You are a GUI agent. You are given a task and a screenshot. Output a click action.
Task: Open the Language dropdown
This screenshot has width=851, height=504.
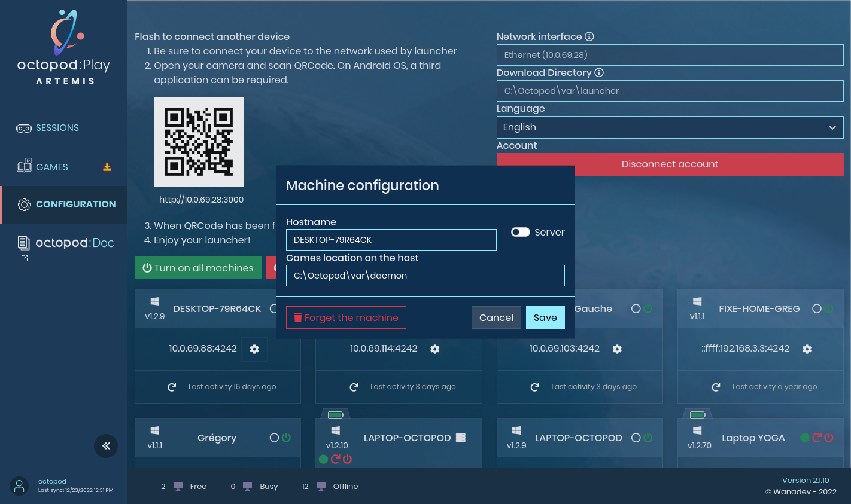pyautogui.click(x=670, y=127)
